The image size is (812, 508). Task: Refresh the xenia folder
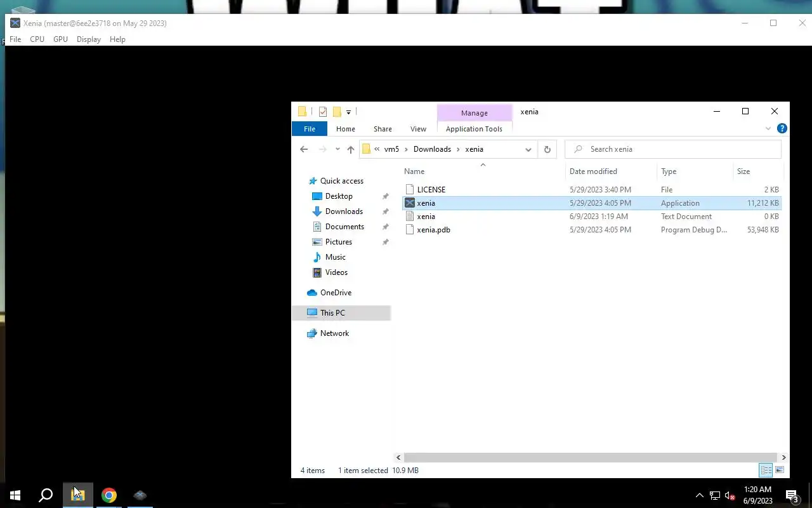pyautogui.click(x=547, y=149)
